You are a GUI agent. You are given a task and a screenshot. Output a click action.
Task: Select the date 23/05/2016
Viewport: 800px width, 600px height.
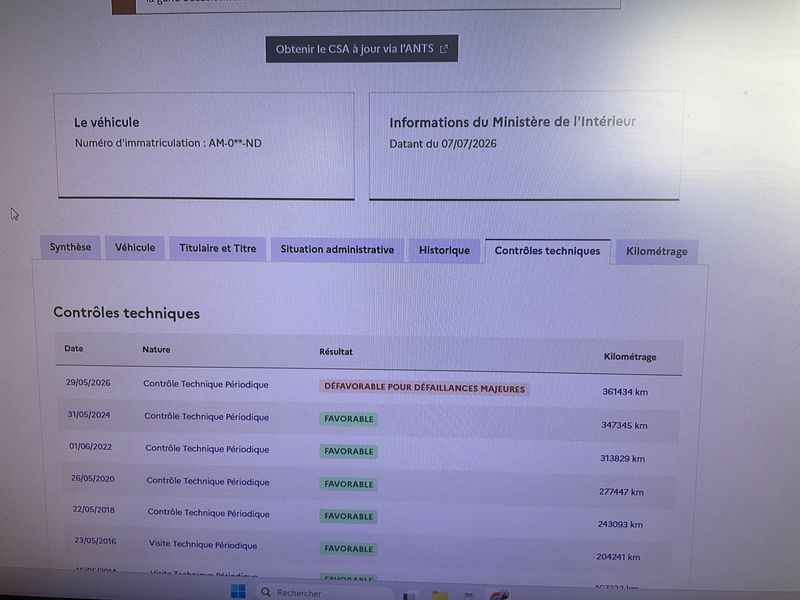[x=95, y=541]
